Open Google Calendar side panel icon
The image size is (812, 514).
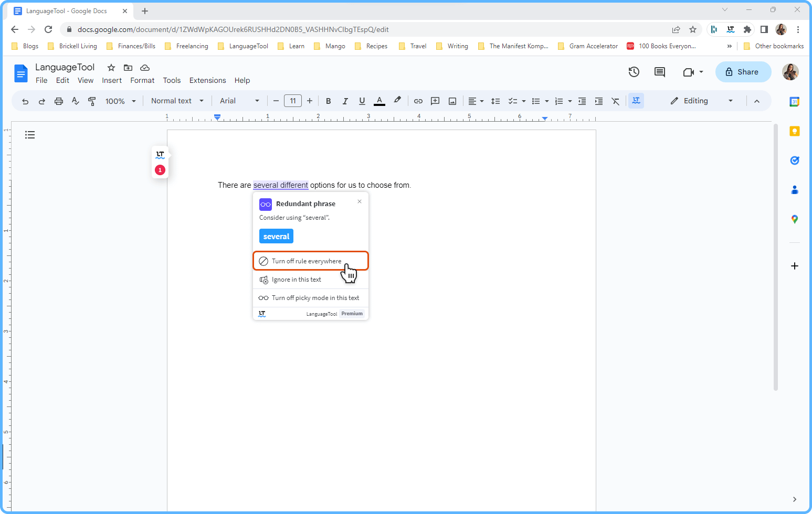795,102
